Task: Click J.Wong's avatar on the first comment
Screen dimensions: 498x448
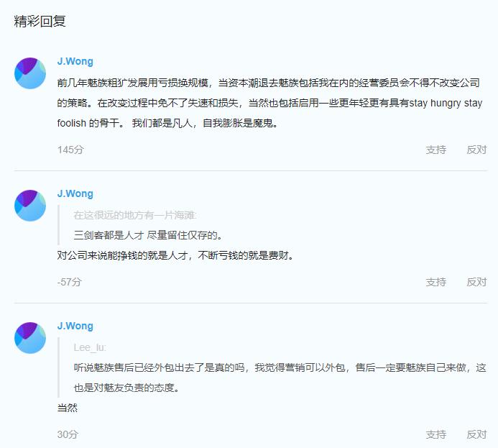Action: 30,73
